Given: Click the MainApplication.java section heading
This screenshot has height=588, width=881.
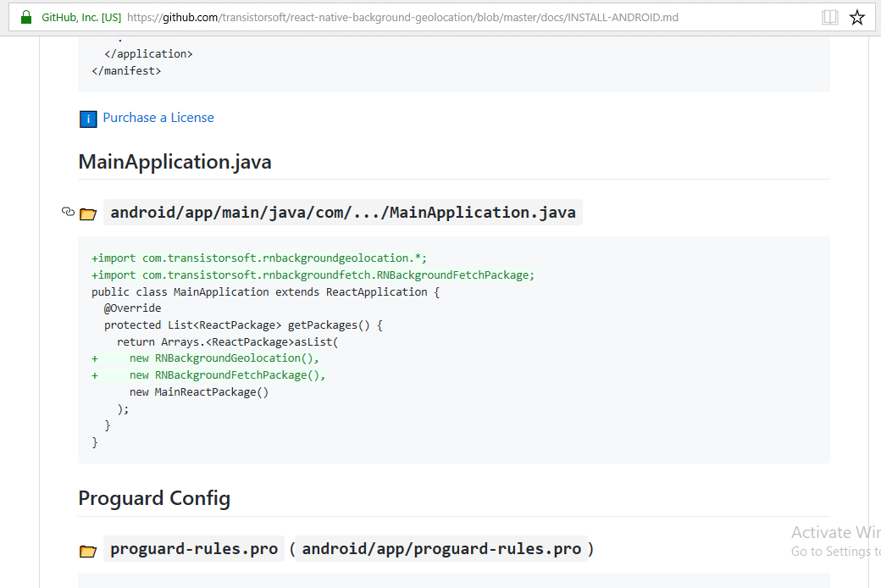Looking at the screenshot, I should (x=174, y=161).
